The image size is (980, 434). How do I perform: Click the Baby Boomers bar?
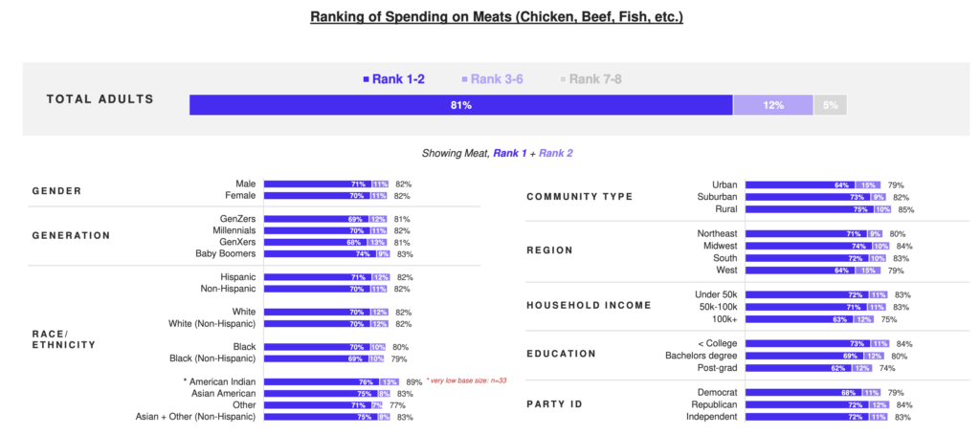pyautogui.click(x=326, y=254)
